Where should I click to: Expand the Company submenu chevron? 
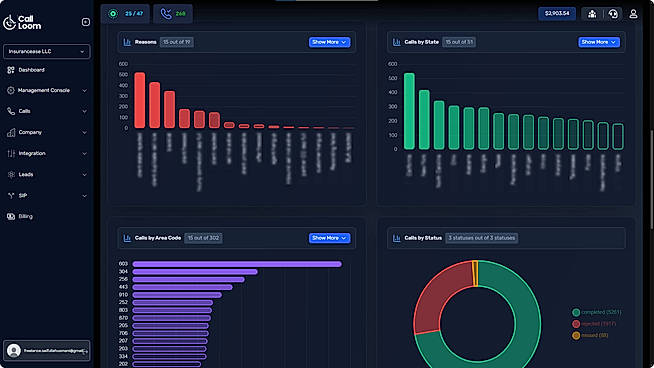84,133
